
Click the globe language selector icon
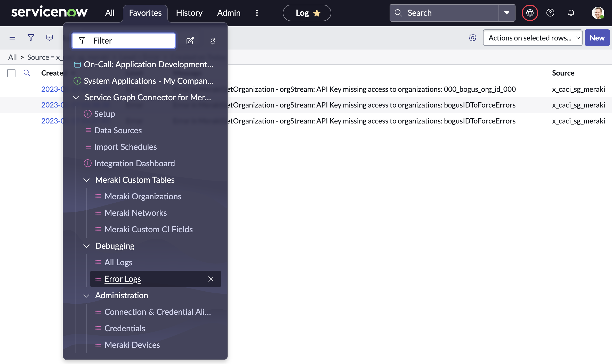[529, 13]
